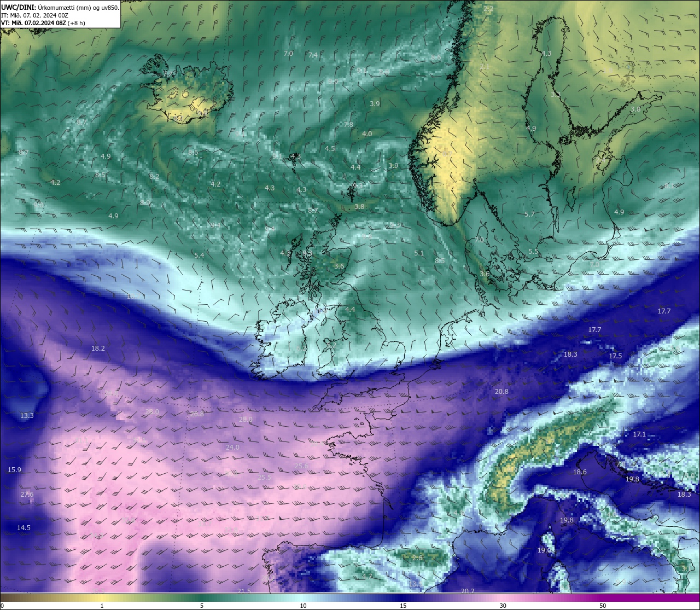Click the 15.9 value label
The height and width of the screenshot is (610, 700).
pos(14,470)
